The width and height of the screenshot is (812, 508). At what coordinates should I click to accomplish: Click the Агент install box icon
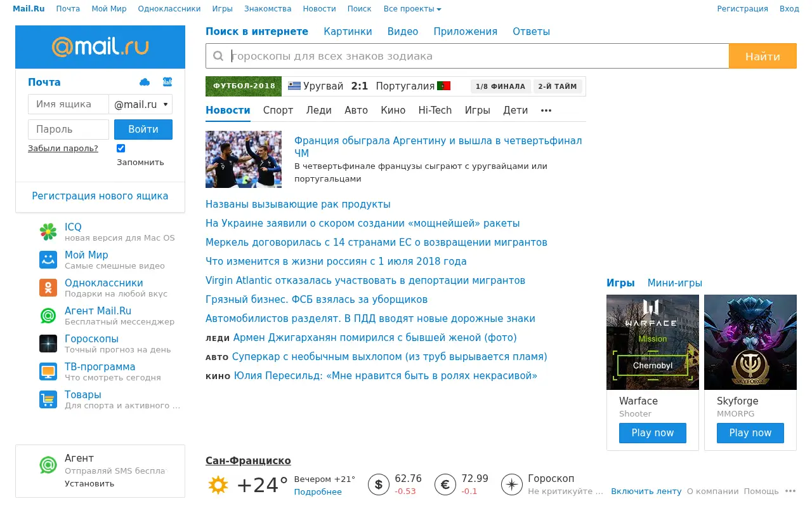[x=48, y=465]
